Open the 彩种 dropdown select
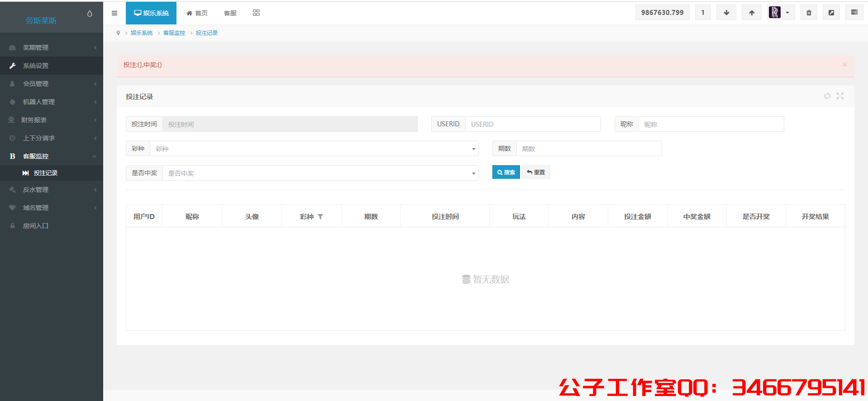Image resolution: width=868 pixels, height=401 pixels. tap(314, 148)
